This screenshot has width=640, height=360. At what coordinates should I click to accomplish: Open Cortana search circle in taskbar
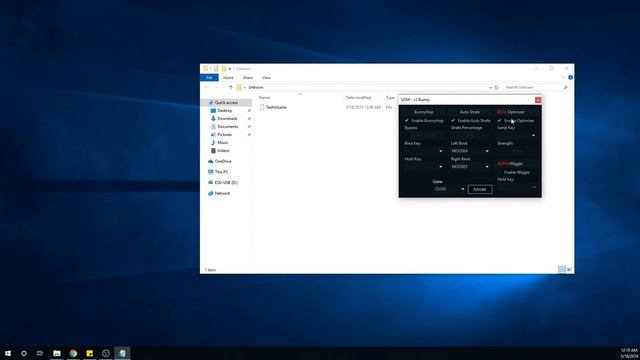(24, 353)
